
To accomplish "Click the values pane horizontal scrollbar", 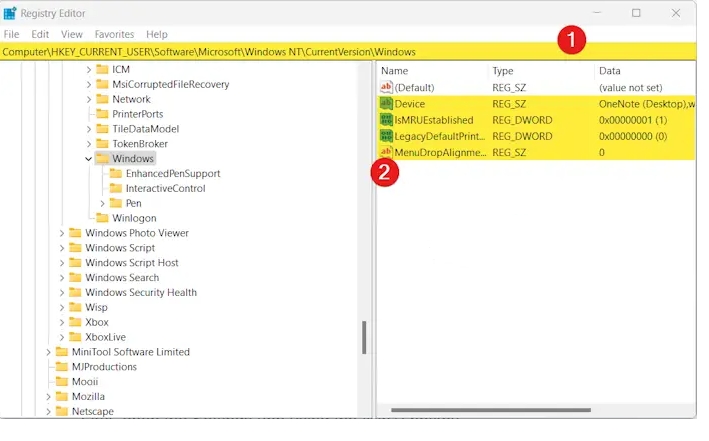I will [x=491, y=410].
